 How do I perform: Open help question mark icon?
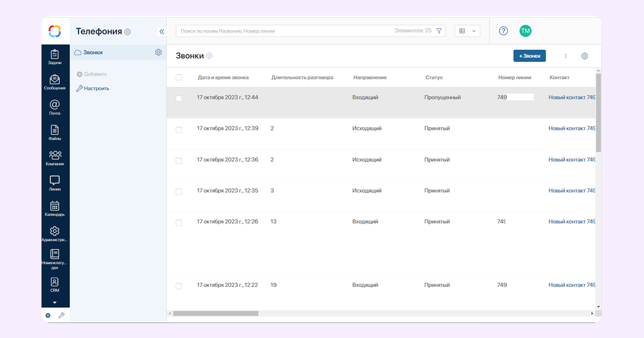[503, 31]
